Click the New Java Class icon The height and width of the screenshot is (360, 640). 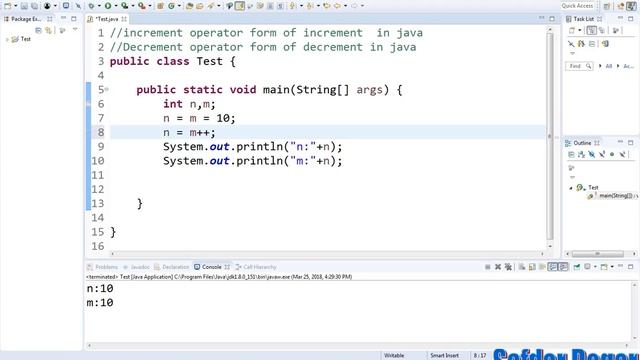coord(171,6)
